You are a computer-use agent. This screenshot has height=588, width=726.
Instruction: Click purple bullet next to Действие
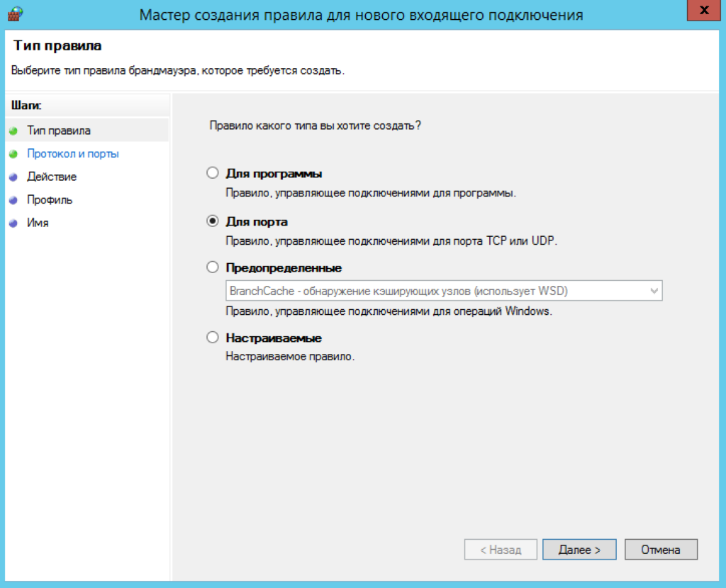[13, 177]
